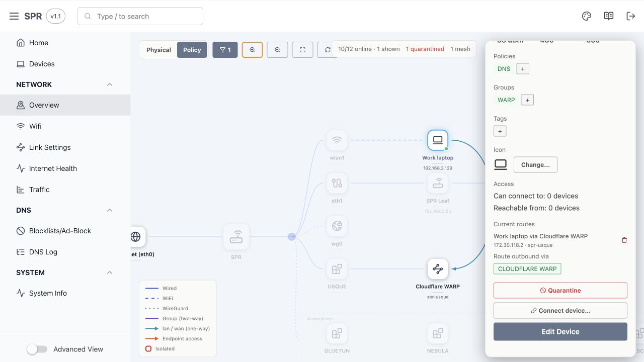Click the 1 mesh status text
Screen dimensions: 644x362
pyautogui.click(x=460, y=49)
